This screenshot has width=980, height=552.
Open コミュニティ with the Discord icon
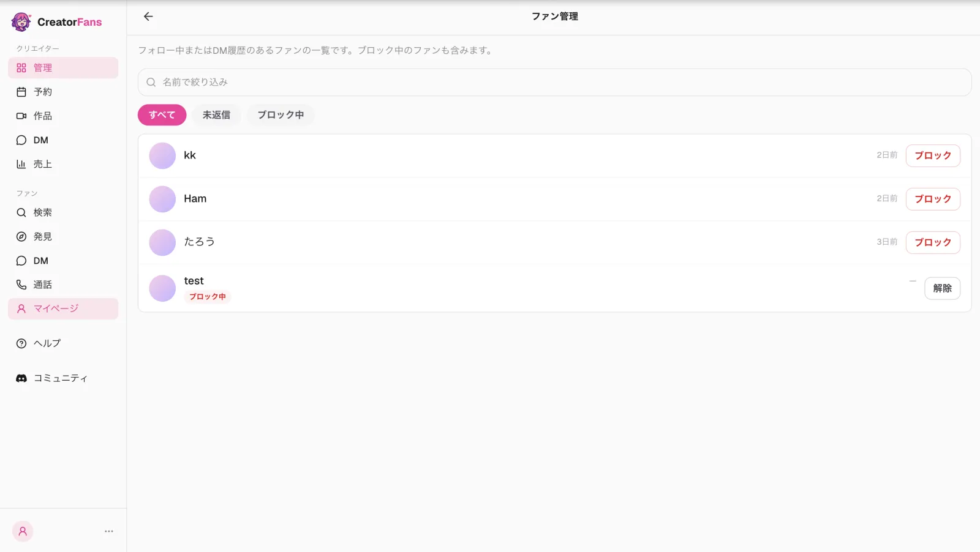coord(21,378)
